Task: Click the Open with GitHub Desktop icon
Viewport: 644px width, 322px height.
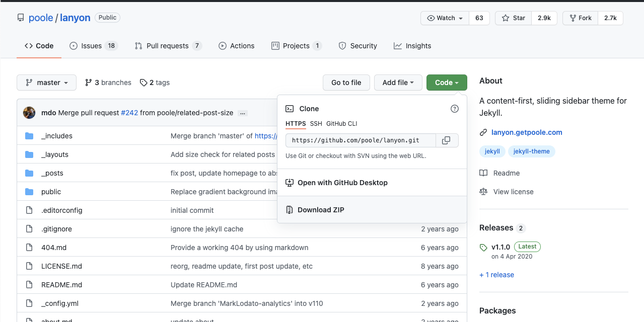Action: 290,183
